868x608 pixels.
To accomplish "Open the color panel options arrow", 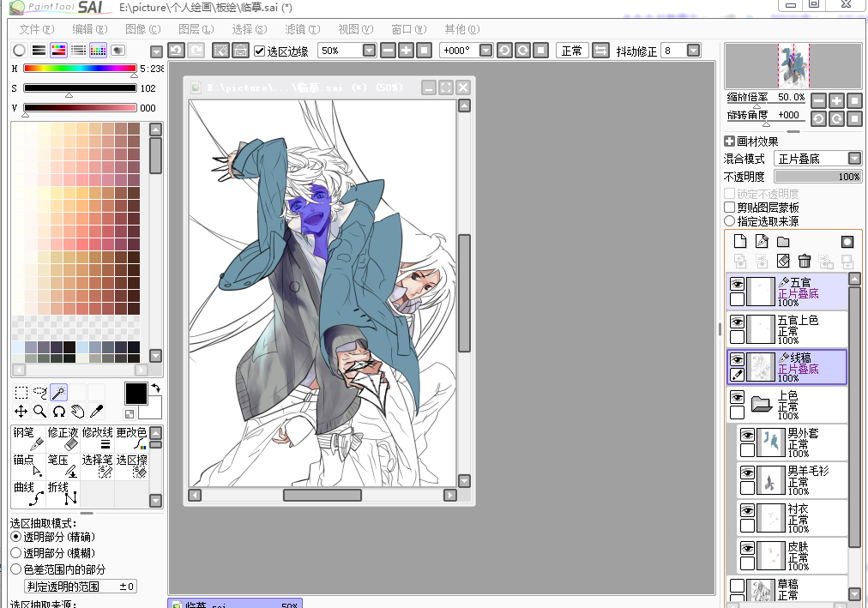I will click(x=157, y=51).
